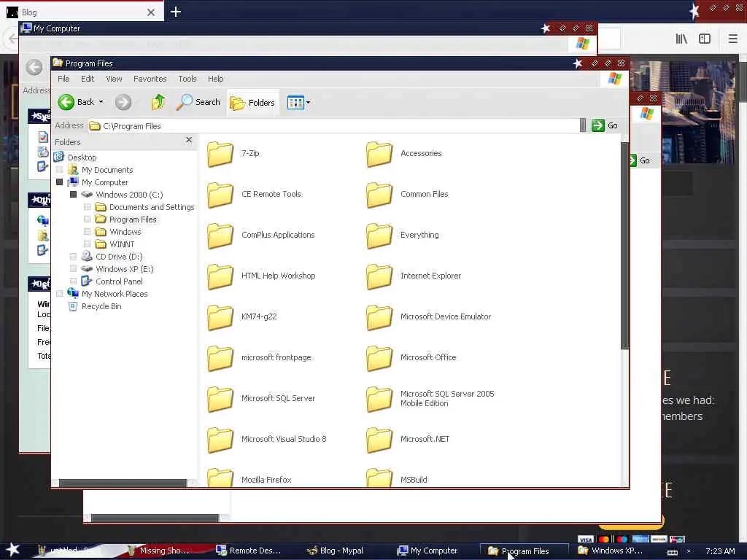The height and width of the screenshot is (560, 747).
Task: Select Recycle Bin in folder tree
Action: (101, 306)
